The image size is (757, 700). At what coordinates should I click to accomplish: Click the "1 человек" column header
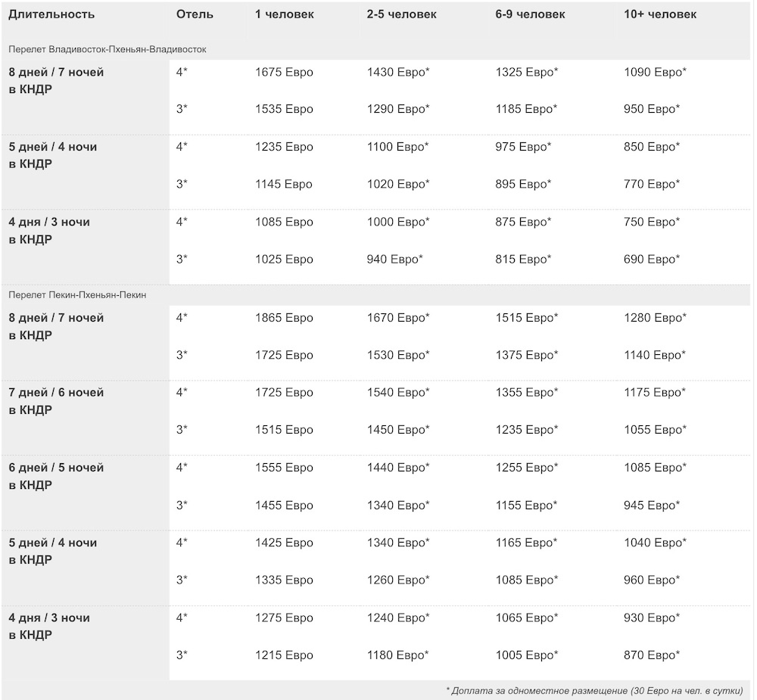(283, 14)
